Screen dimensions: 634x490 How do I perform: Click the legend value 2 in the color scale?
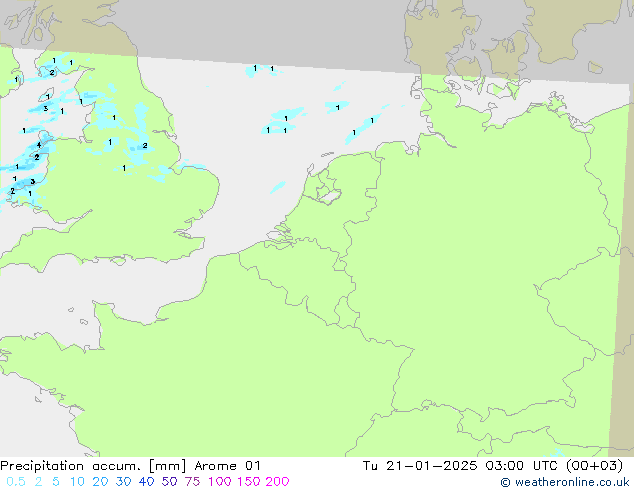point(38,482)
